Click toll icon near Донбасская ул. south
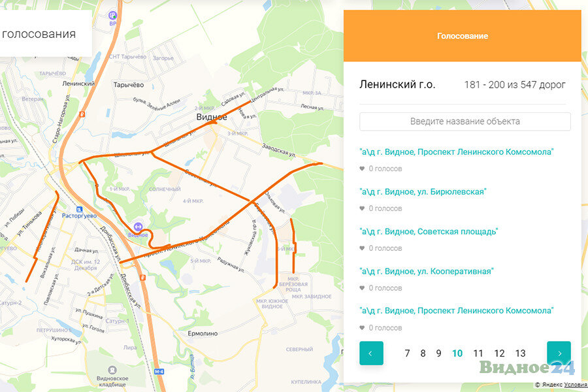Image resolution: width=588 pixels, height=392 pixels. coord(142,278)
